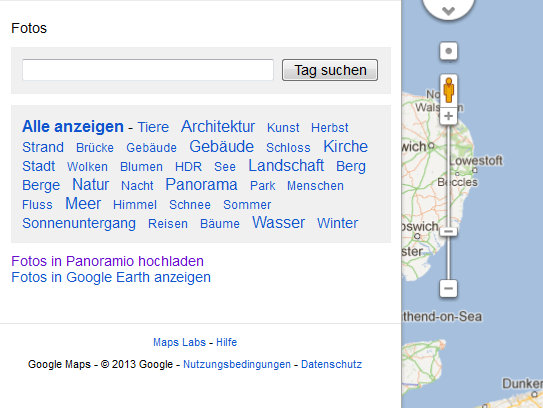
Task: Choose the See tag
Action: pos(225,167)
